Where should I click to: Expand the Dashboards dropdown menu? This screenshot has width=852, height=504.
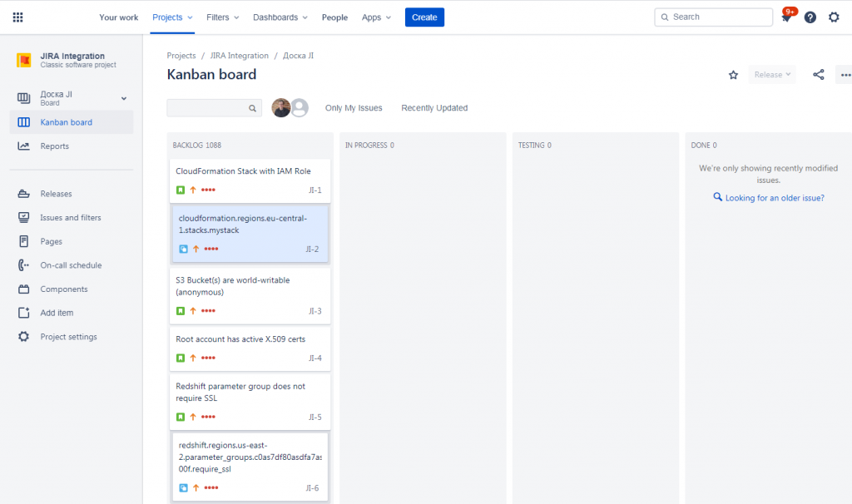(x=280, y=17)
